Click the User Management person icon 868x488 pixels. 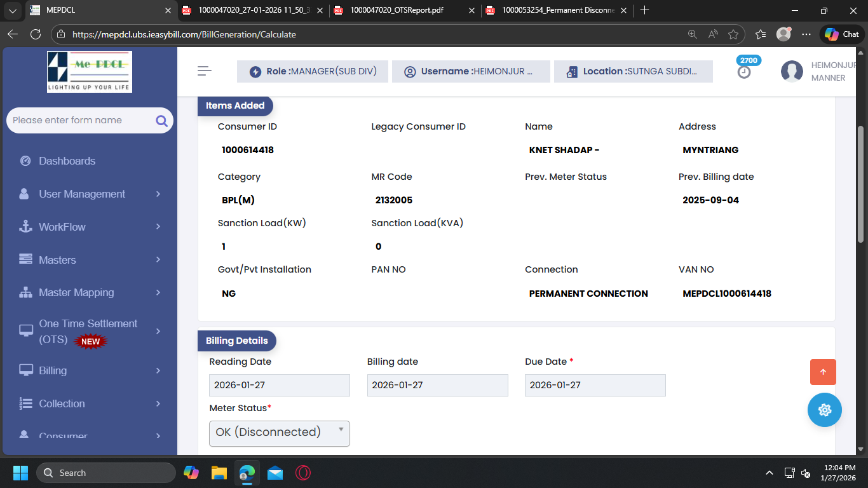coord(24,194)
